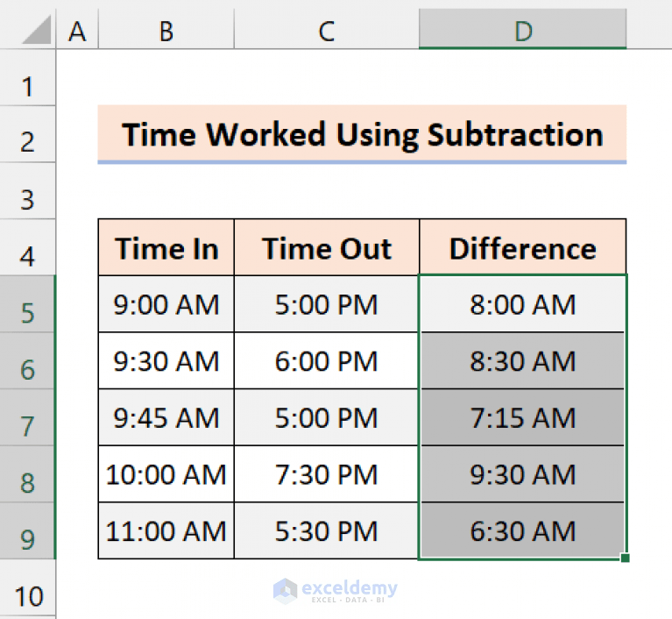Image resolution: width=672 pixels, height=619 pixels.
Task: Select row 10 header
Action: coord(27,587)
